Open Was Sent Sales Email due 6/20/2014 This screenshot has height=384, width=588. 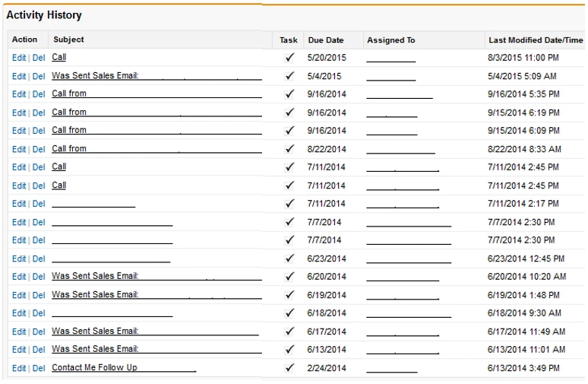pyautogui.click(x=156, y=276)
